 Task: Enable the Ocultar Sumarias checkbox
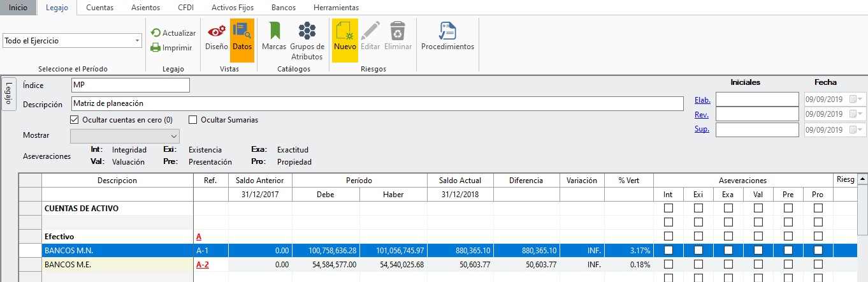[192, 120]
